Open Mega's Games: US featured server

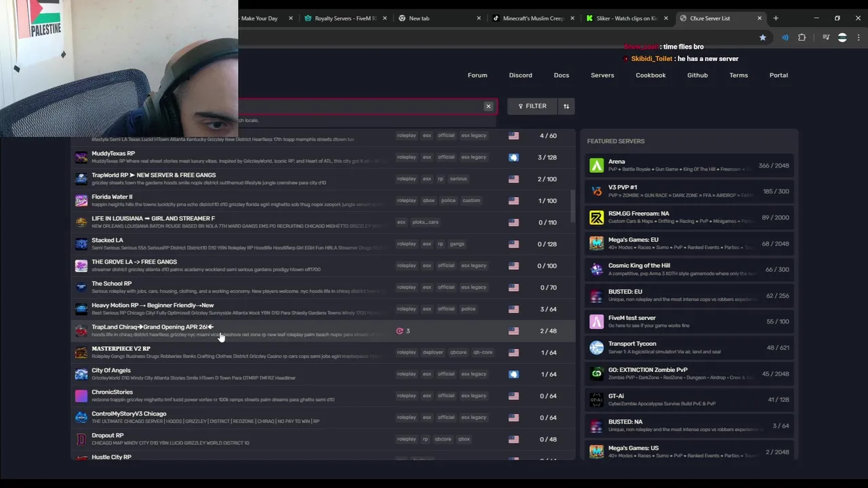689,451
